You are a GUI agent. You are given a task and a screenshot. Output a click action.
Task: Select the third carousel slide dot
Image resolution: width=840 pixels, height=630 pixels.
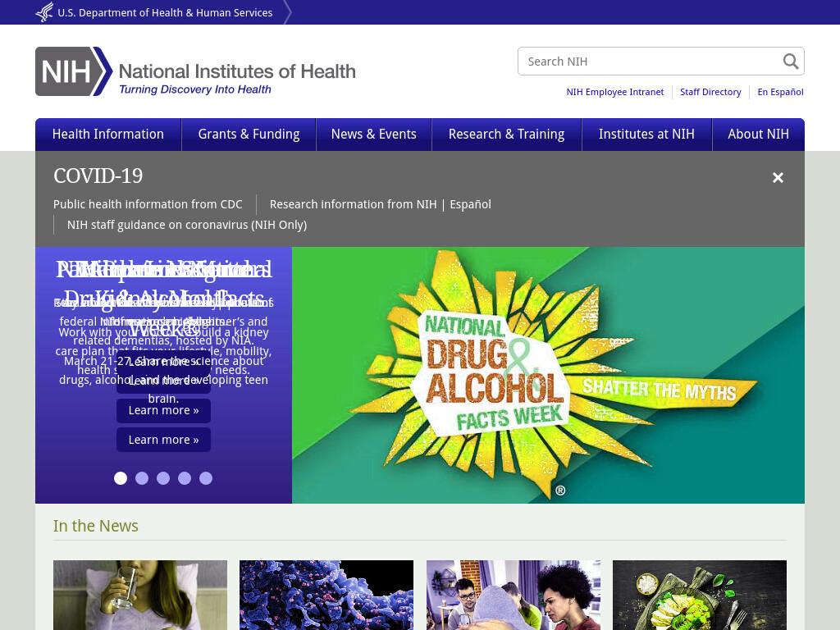click(163, 478)
